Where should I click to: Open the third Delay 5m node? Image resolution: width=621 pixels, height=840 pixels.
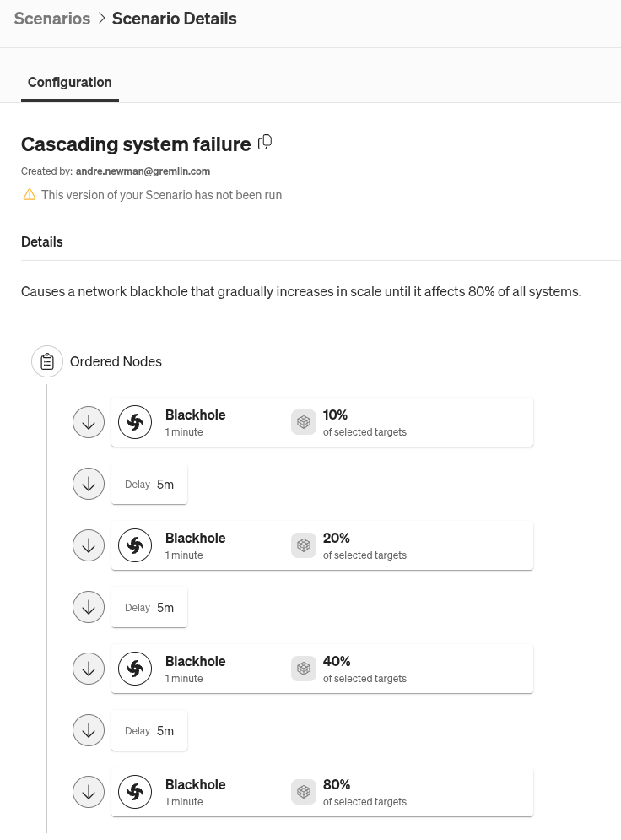(x=149, y=730)
